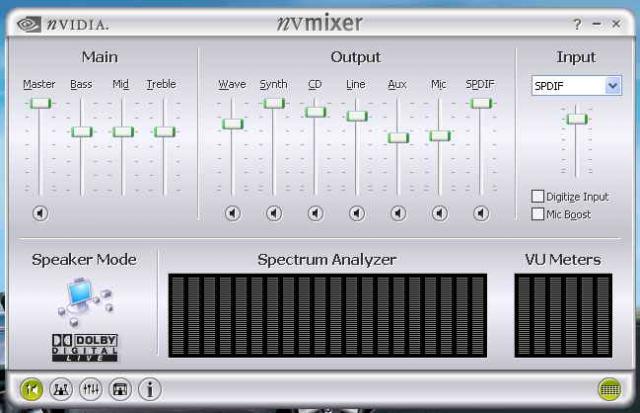Viewport: 640px width, 413px height.
Task: Click the green grid button at bottom right
Action: [610, 389]
